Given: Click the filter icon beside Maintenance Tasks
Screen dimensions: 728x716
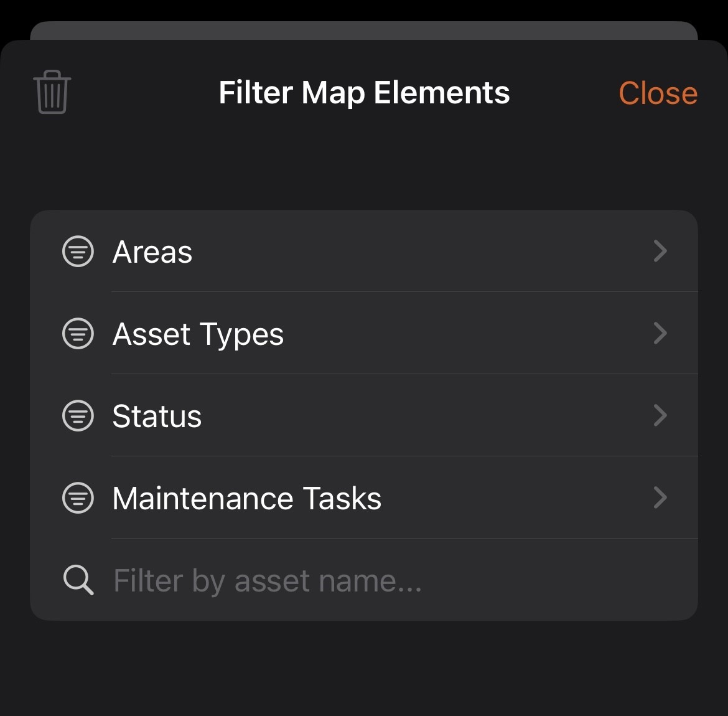Looking at the screenshot, I should 78,498.
